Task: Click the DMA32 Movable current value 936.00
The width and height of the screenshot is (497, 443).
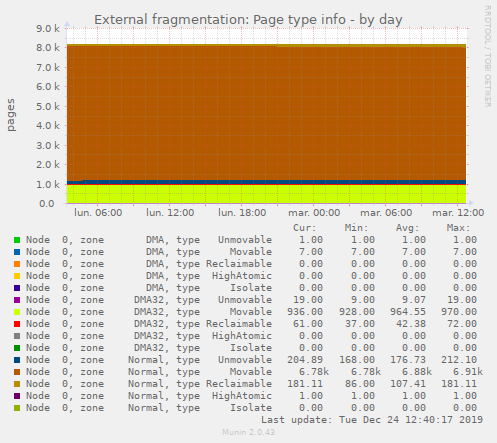Action: click(x=305, y=312)
